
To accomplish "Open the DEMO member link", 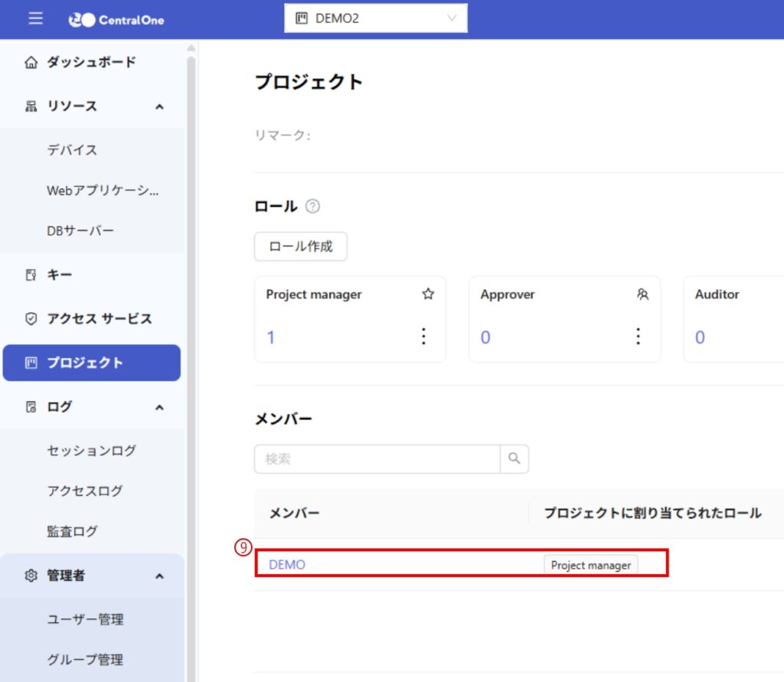I will coord(287,565).
